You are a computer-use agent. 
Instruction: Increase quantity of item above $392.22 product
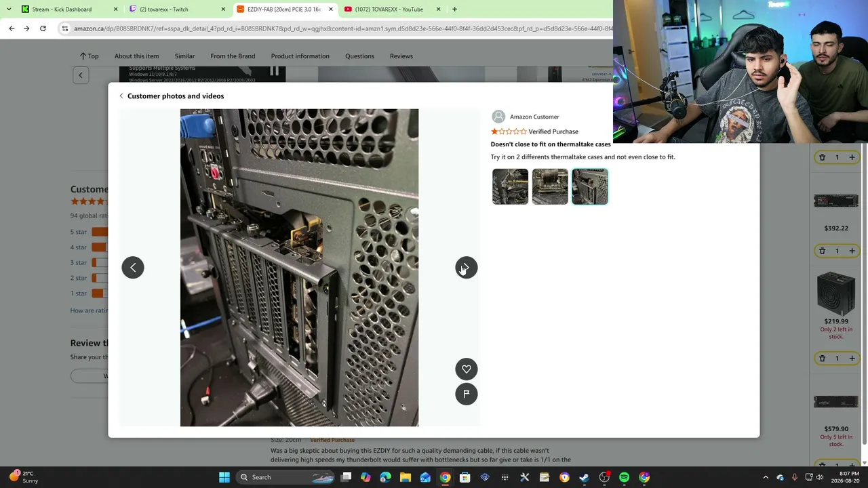click(852, 157)
